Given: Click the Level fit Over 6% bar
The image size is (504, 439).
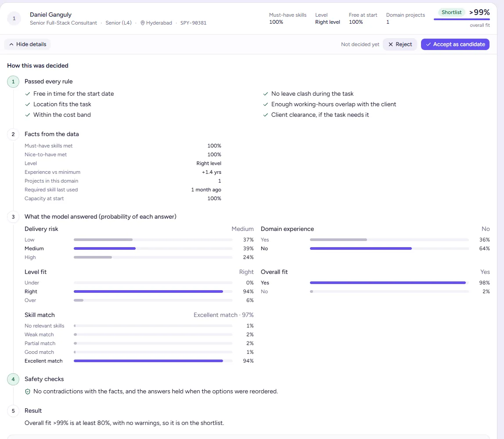Looking at the screenshot, I should coord(153,300).
